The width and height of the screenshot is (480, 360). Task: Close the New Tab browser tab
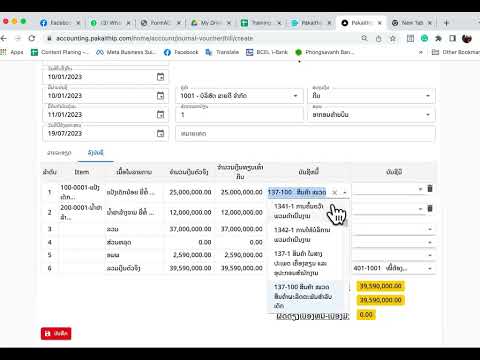pyautogui.click(x=430, y=23)
